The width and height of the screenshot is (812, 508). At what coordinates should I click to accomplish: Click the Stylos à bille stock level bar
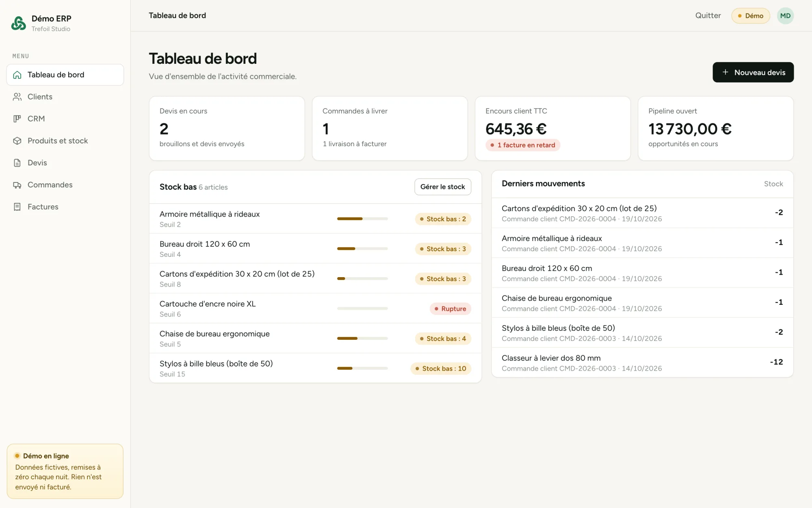click(362, 368)
